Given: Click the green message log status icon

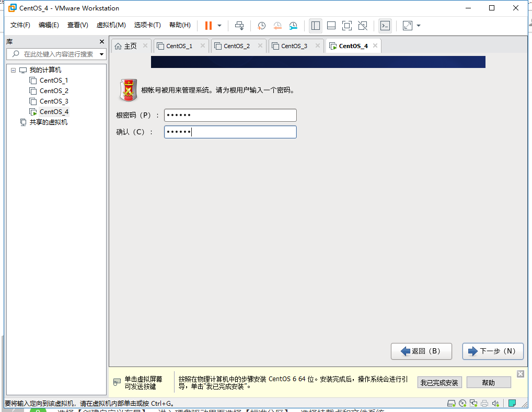Looking at the screenshot, I should coord(512,403).
